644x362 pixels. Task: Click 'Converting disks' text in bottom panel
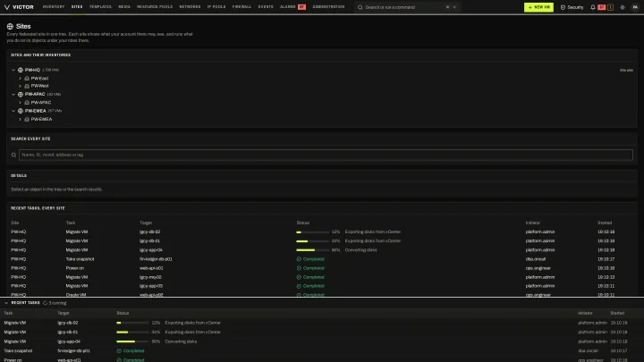click(x=181, y=341)
